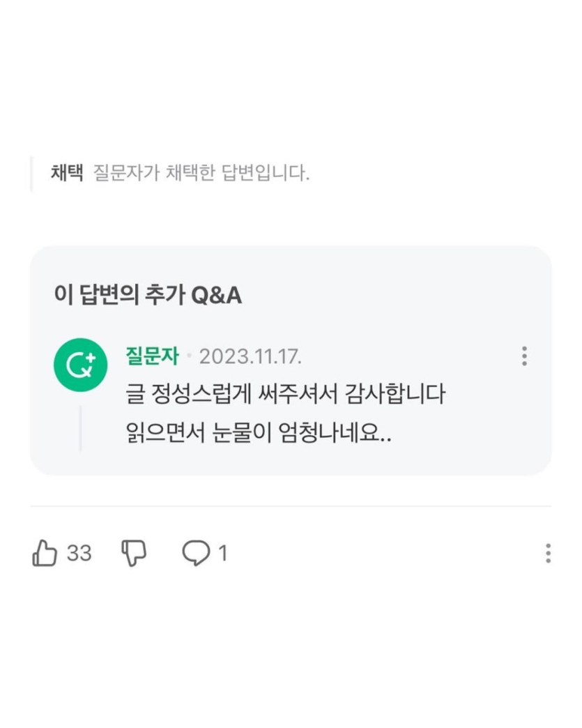Click the green Q+ questioner avatar
582x728 pixels.
(x=80, y=365)
